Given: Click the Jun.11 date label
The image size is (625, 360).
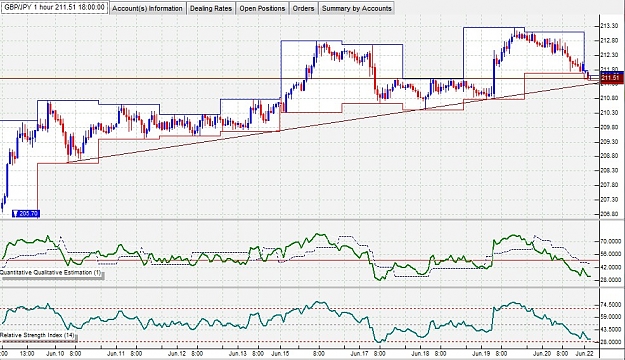Looking at the screenshot, I should pos(116,354).
